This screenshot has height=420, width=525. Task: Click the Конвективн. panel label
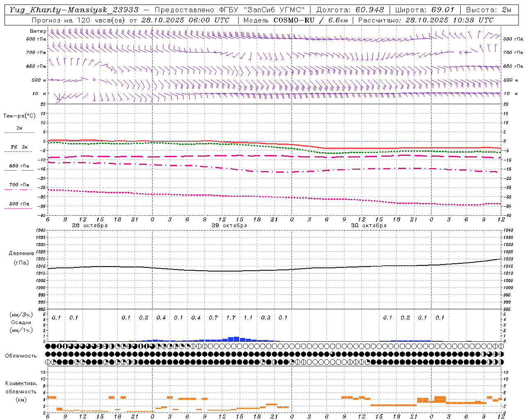(x=21, y=383)
